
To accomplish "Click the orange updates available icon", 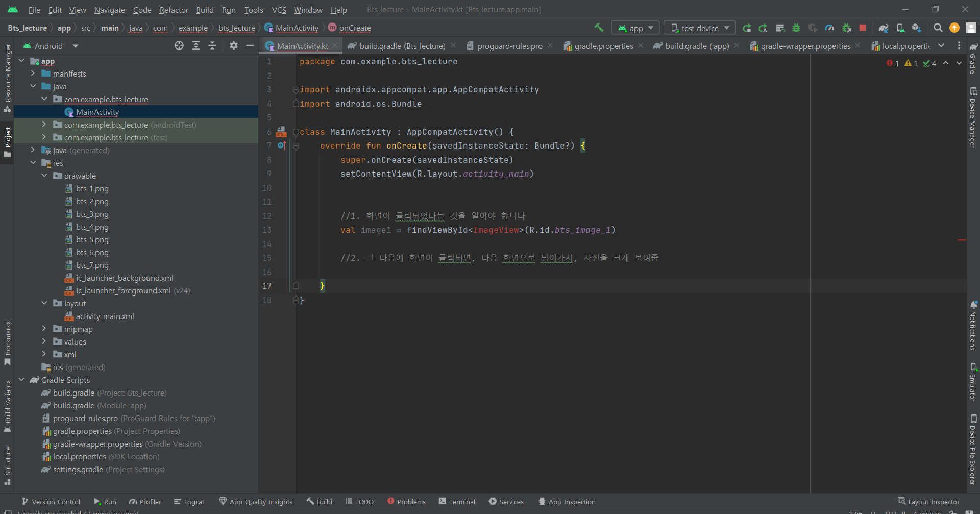I will click(954, 28).
